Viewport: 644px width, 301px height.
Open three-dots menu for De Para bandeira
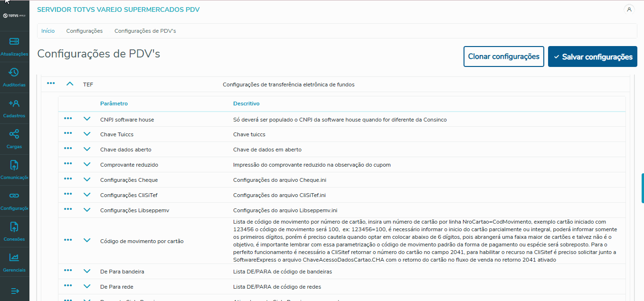(x=68, y=271)
